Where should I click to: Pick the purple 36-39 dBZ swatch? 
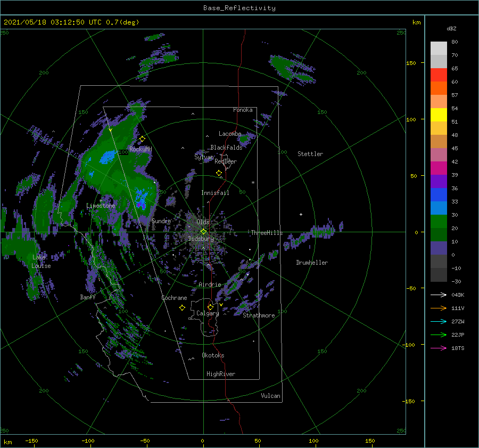pyautogui.click(x=439, y=181)
